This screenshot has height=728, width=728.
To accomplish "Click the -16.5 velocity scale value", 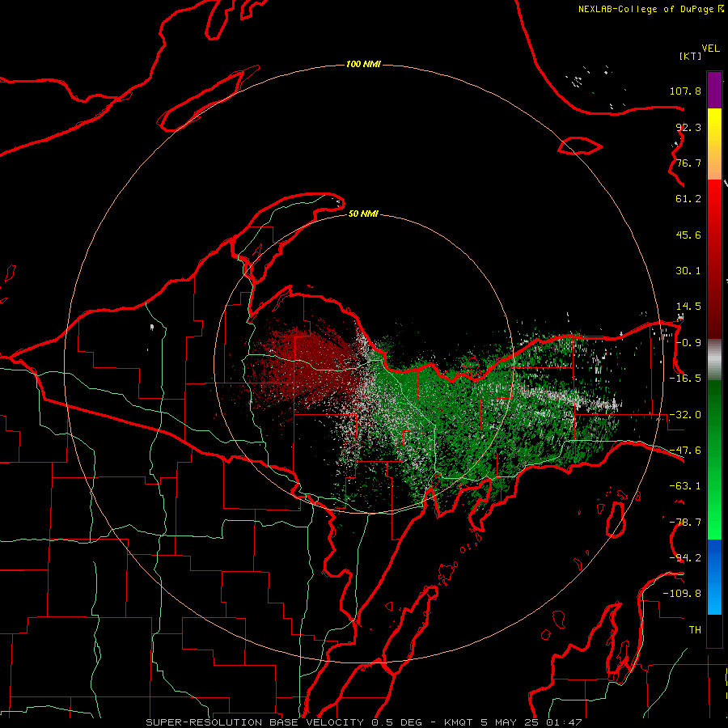I will point(685,379).
